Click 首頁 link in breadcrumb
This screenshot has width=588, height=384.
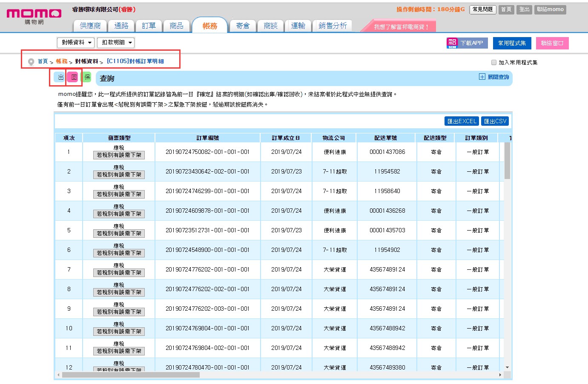click(43, 61)
